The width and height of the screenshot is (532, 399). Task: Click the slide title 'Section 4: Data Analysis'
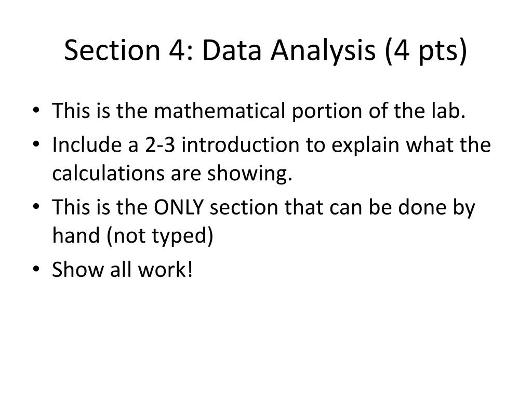pos(220,50)
